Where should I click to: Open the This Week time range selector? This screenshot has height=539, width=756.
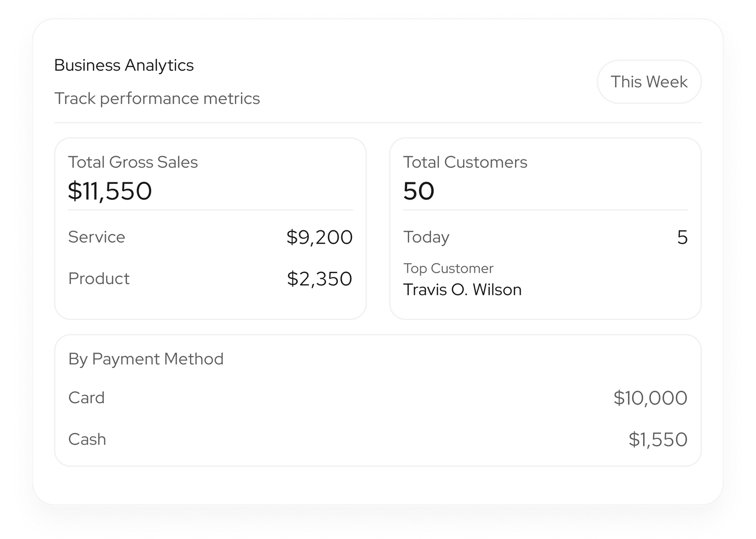649,81
